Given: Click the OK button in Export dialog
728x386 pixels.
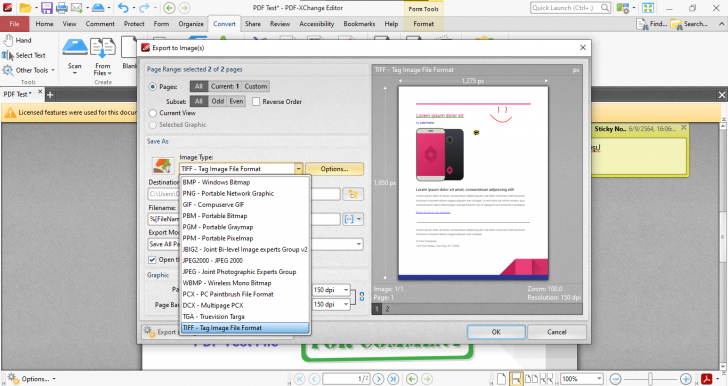Looking at the screenshot, I should click(x=496, y=332).
